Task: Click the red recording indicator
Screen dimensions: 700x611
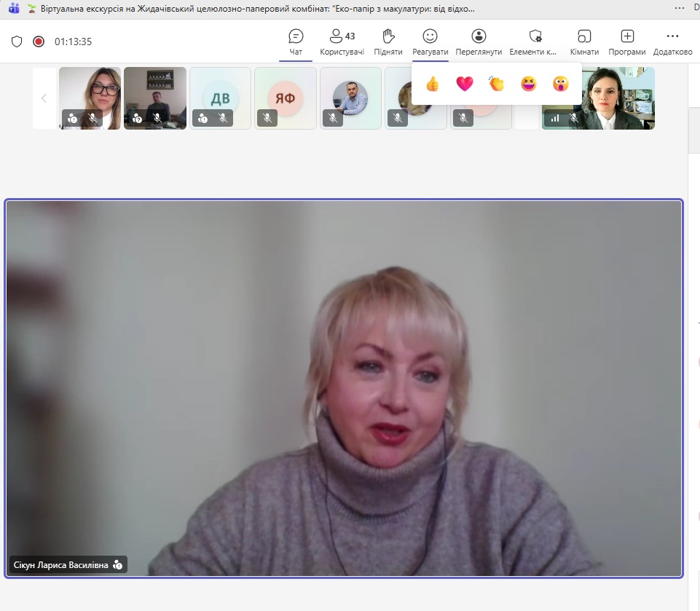Action: point(39,42)
